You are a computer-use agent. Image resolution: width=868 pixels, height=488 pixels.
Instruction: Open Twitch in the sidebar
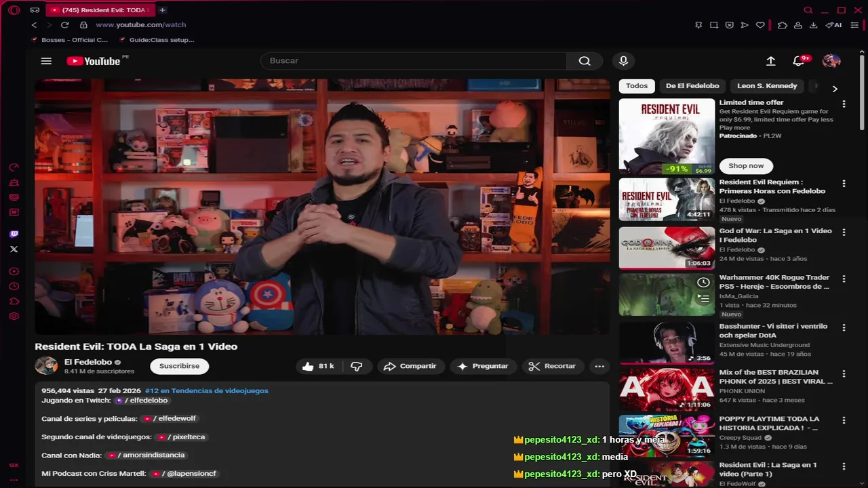pyautogui.click(x=14, y=235)
